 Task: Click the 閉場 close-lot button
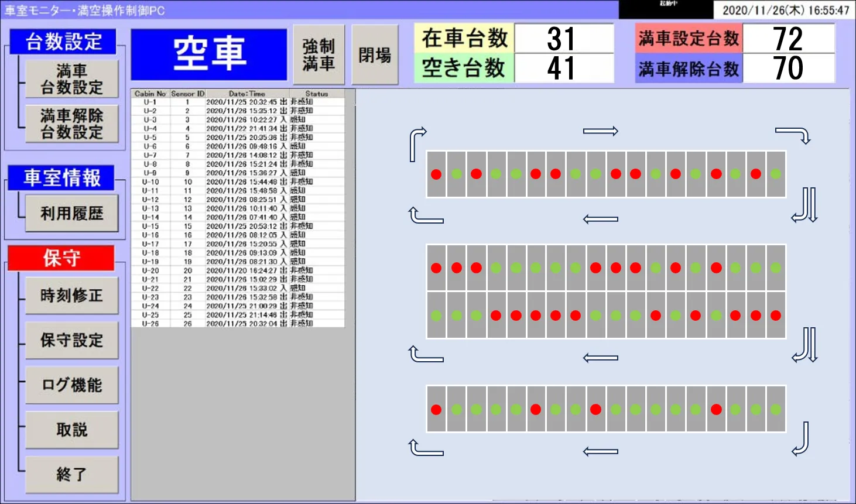pos(375,55)
